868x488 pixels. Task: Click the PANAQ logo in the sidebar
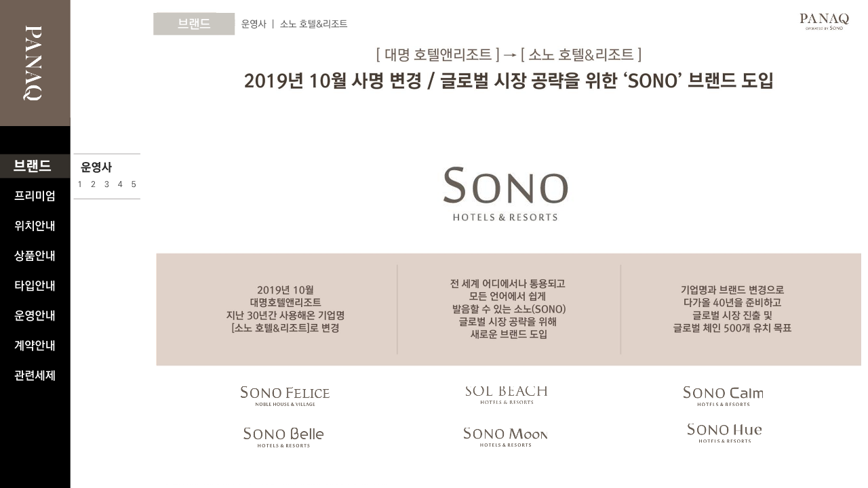[34, 63]
